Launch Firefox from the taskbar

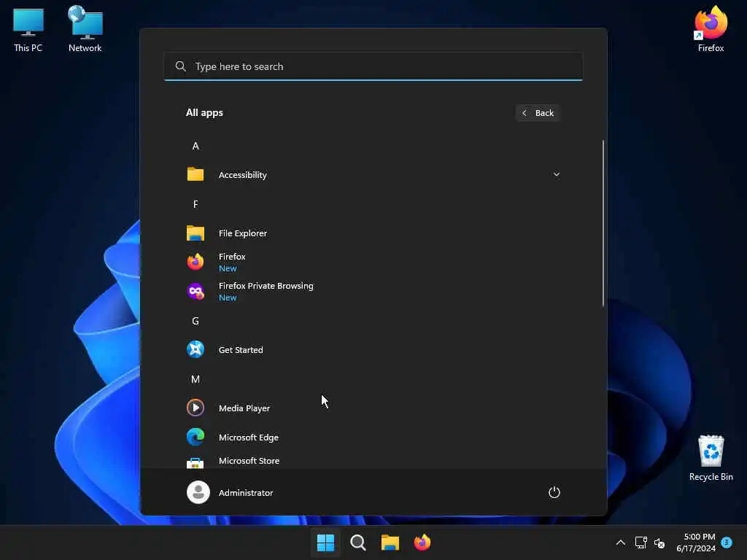[422, 542]
